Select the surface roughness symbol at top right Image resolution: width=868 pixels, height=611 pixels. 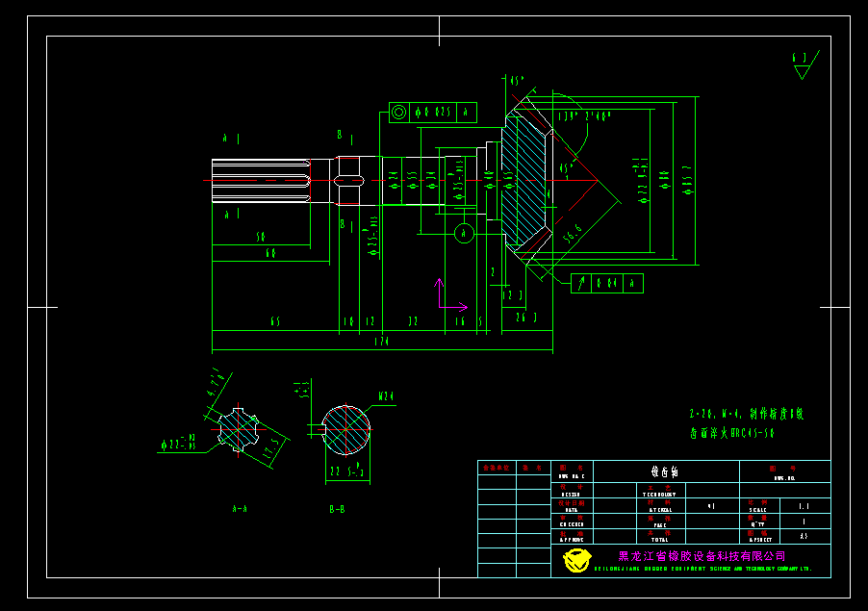806,64
